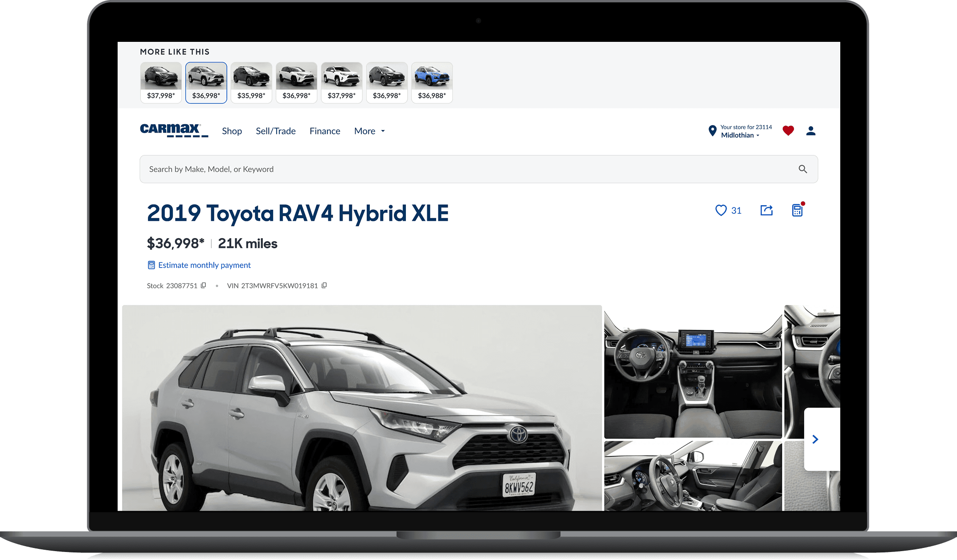Open the Sell/Trade menu item
Screen dimensions: 957x560
click(276, 131)
